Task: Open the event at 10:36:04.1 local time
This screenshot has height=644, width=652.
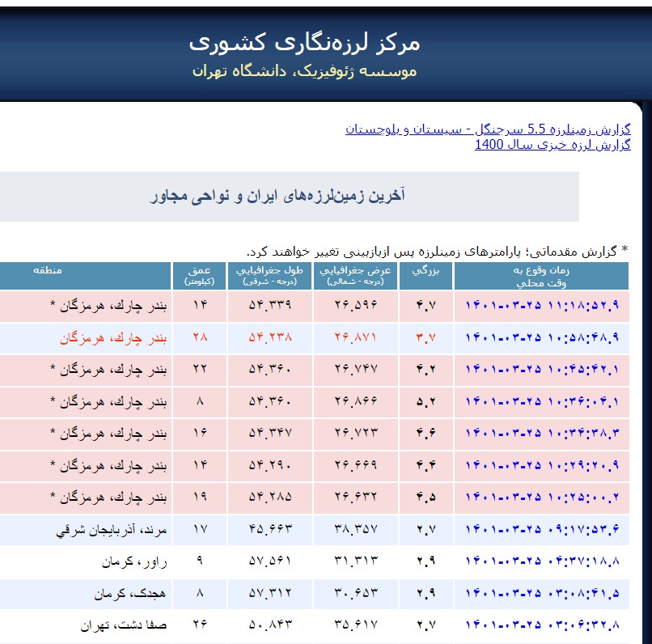Action: (542, 401)
